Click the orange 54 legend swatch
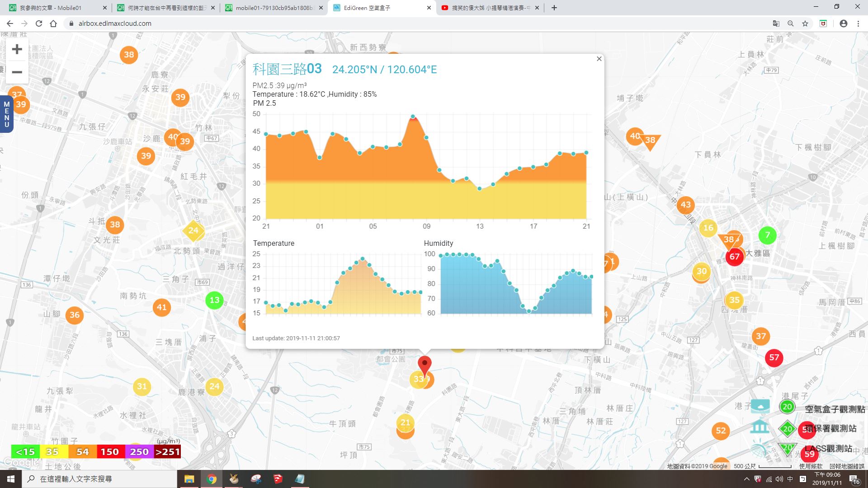 tap(82, 451)
